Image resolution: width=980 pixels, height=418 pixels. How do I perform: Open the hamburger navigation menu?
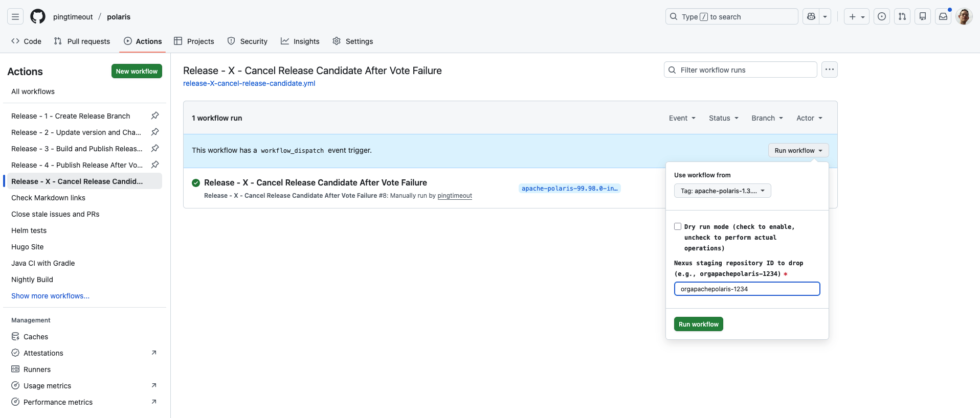(x=15, y=17)
